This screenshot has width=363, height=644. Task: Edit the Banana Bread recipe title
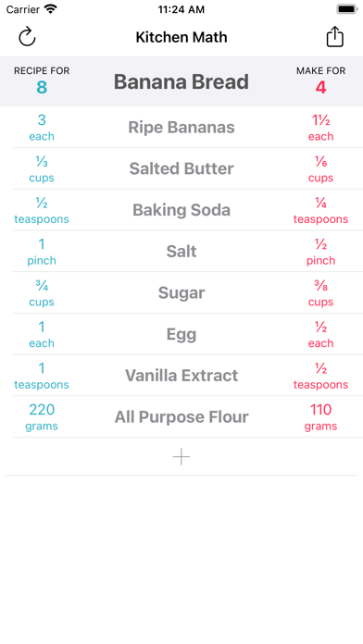click(181, 81)
